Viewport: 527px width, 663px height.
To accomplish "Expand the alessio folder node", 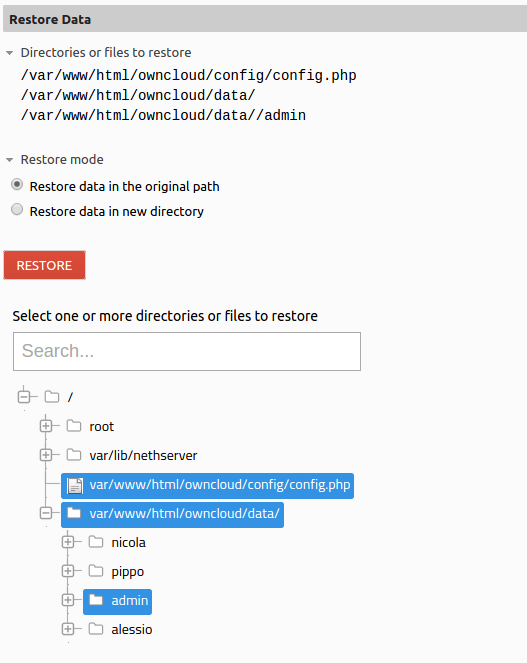I will [x=68, y=629].
